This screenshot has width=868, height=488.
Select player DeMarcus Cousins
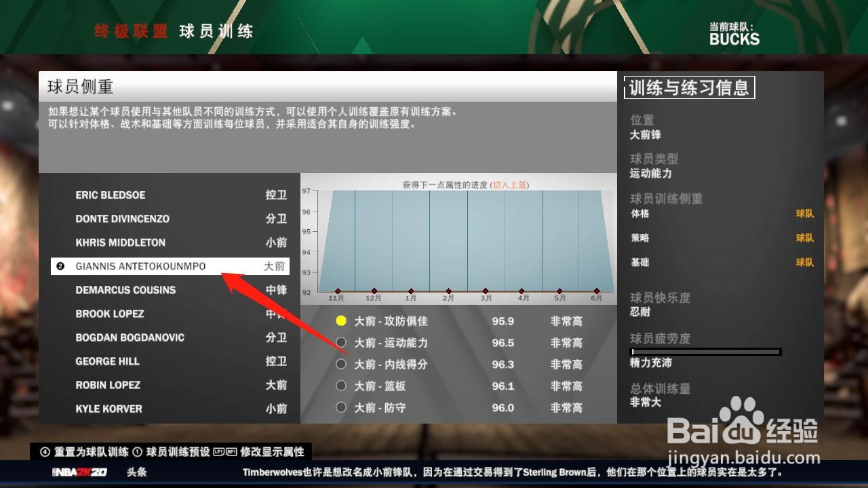tap(170, 290)
